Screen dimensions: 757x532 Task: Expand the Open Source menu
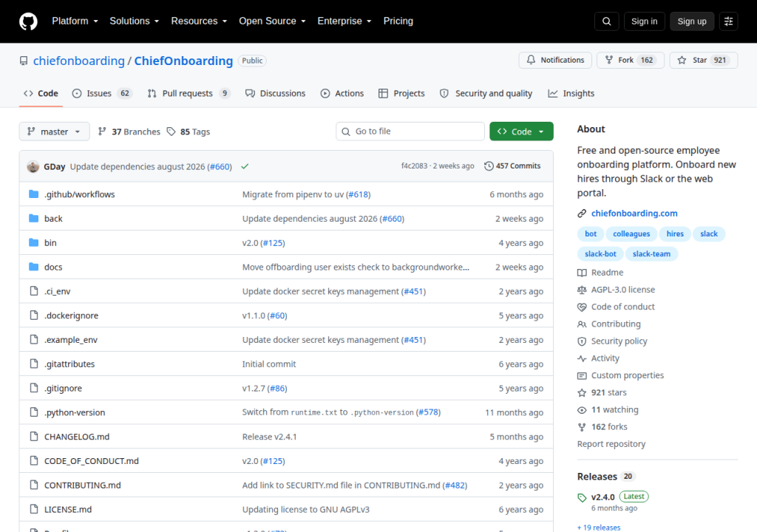[x=272, y=21]
